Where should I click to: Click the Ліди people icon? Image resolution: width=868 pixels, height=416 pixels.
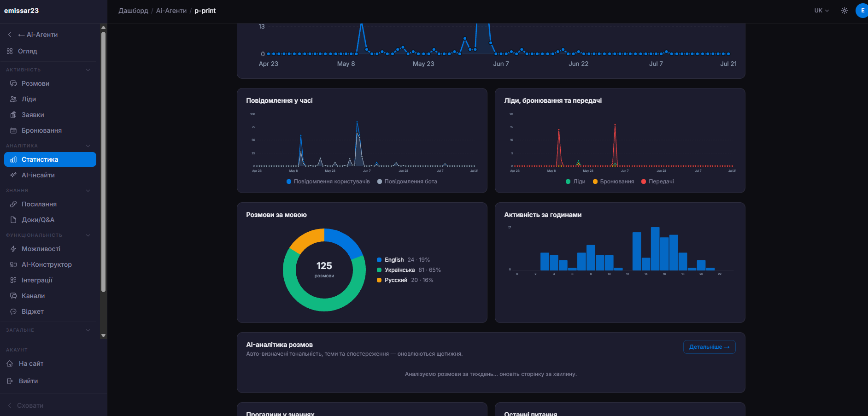[x=13, y=99]
